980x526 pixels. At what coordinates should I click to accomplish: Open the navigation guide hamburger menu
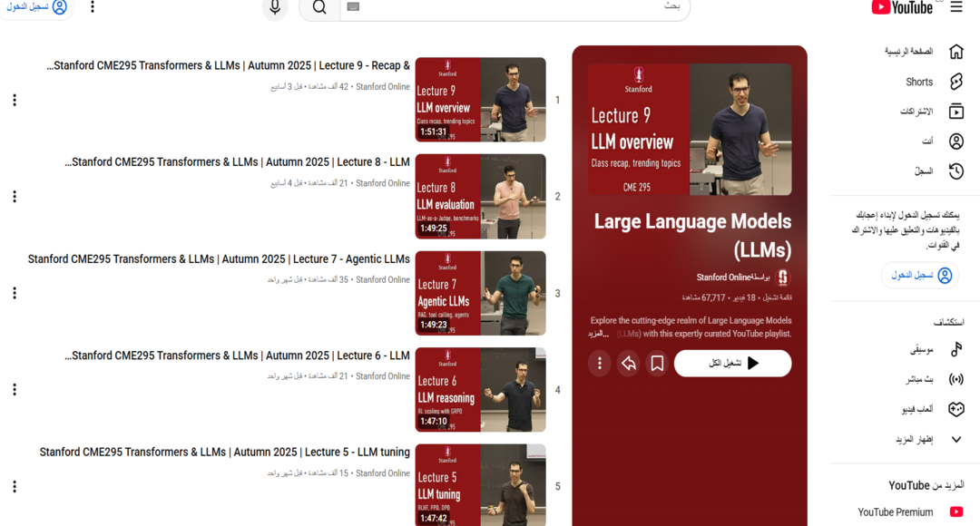coord(958,8)
